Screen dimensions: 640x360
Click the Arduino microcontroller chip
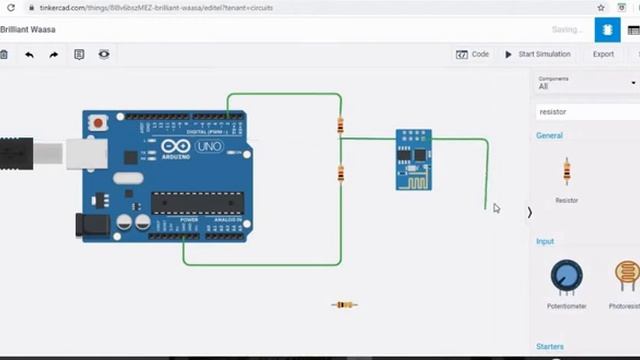(x=198, y=203)
